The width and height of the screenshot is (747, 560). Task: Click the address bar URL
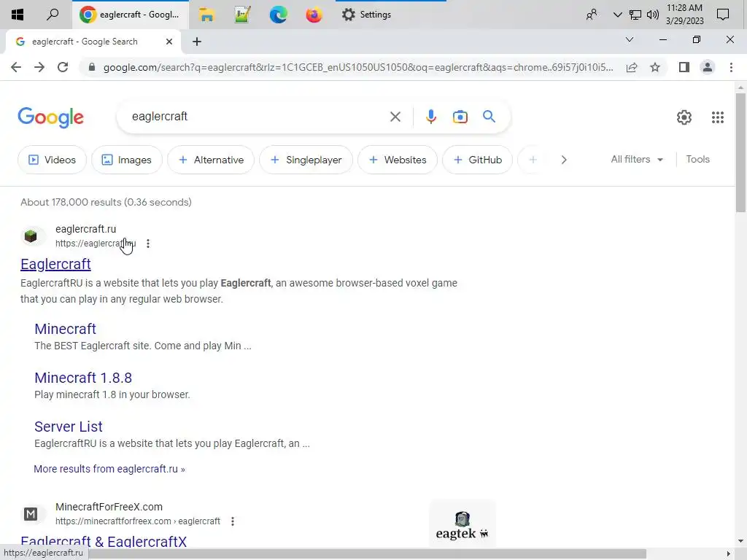tap(358, 67)
